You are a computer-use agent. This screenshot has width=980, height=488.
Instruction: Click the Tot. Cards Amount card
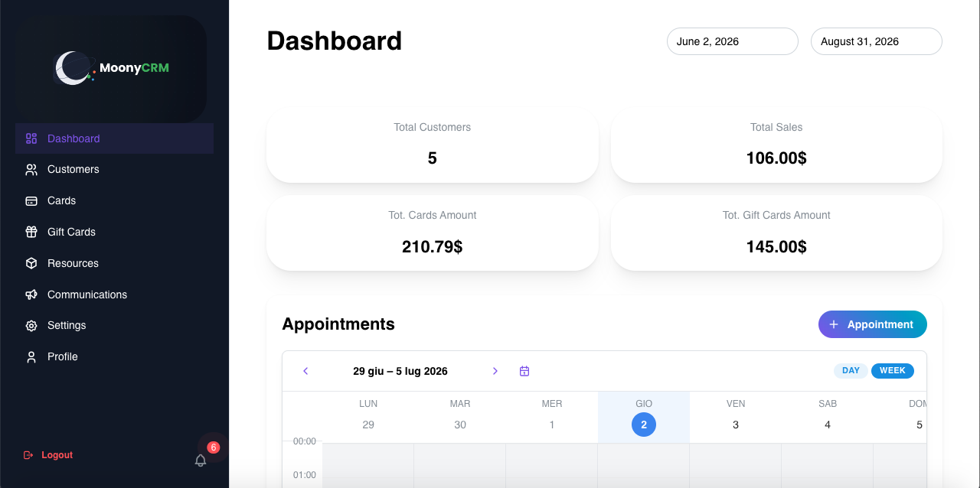tap(433, 233)
